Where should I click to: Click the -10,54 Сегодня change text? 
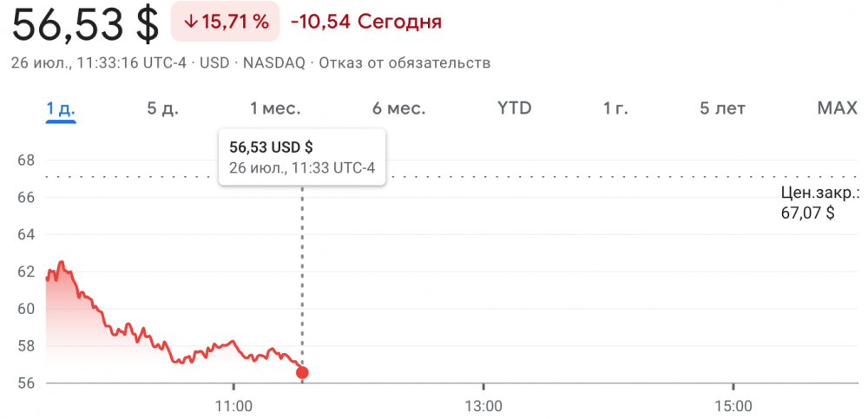point(366,23)
